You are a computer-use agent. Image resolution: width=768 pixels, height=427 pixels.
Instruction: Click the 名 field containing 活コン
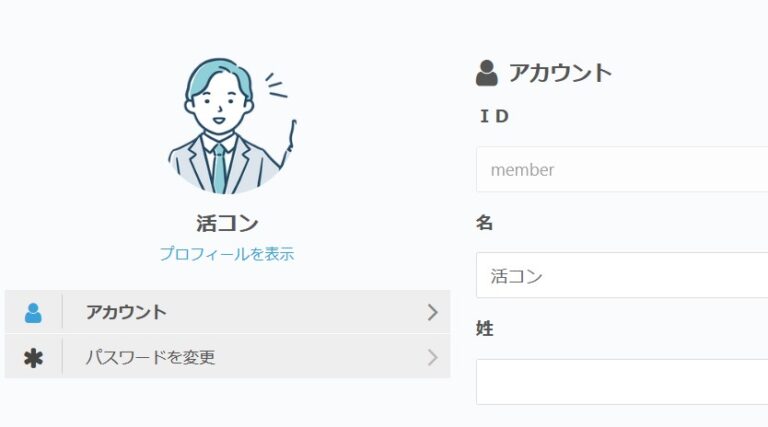622,276
